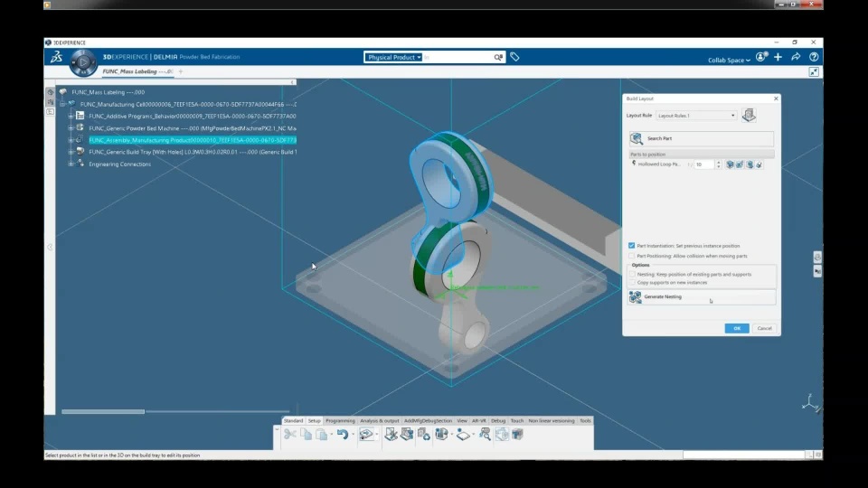
Task: Click the build tray with dot icon
Action: 463,435
